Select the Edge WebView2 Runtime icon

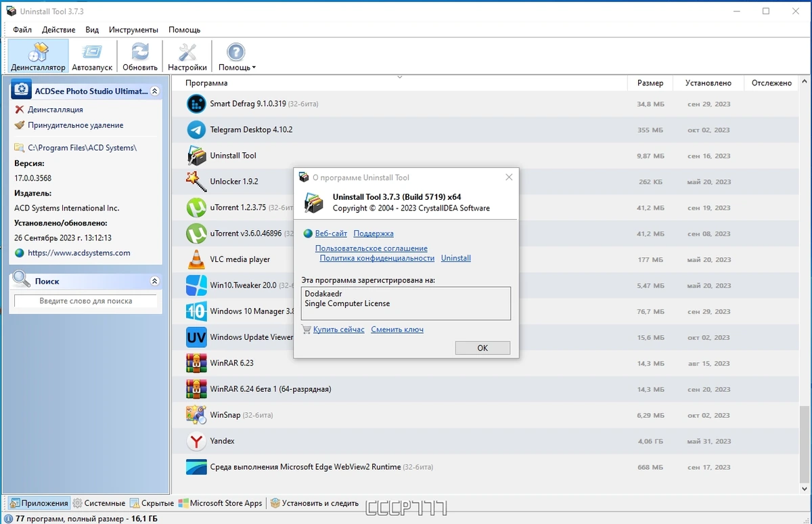(196, 467)
